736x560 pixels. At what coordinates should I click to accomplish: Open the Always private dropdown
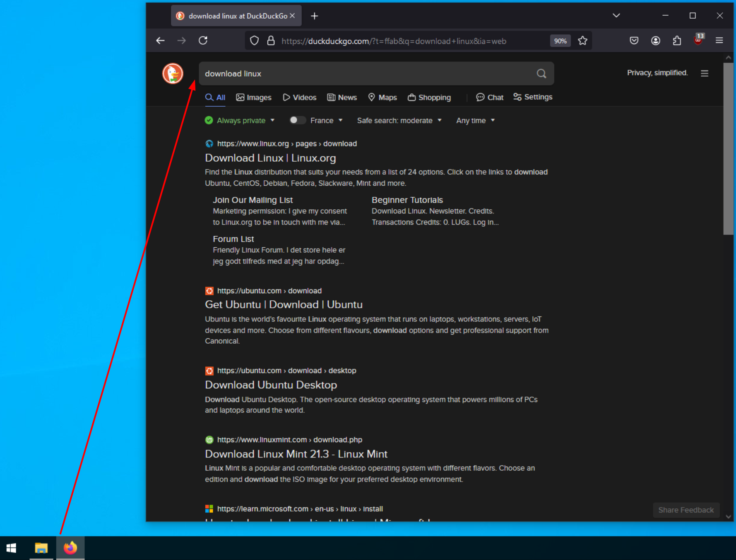pyautogui.click(x=240, y=120)
